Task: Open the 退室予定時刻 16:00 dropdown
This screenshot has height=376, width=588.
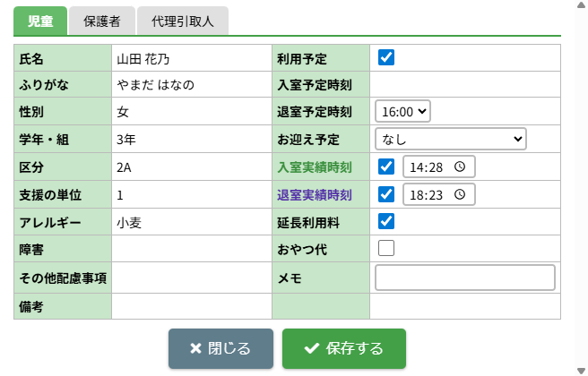Action: point(403,112)
